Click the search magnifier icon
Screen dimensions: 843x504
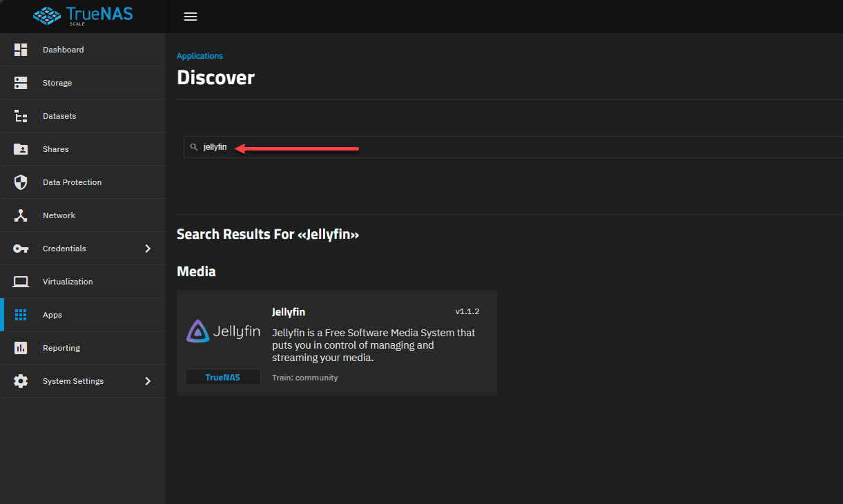[x=194, y=147]
